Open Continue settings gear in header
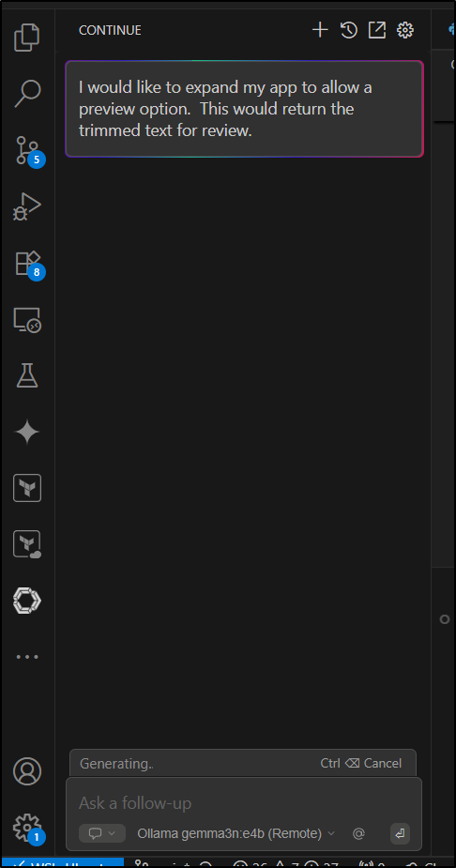The width and height of the screenshot is (456, 868). tap(405, 30)
